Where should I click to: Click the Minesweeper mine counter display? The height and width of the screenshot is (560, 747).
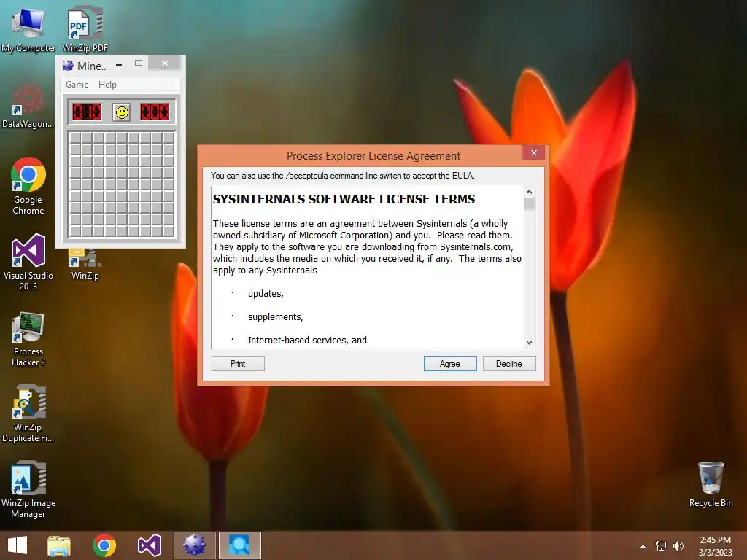coord(87,112)
